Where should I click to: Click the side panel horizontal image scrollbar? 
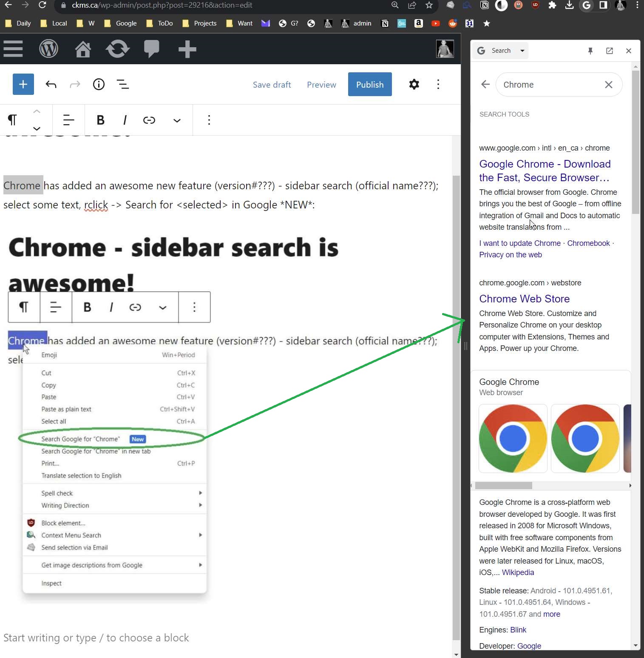503,485
